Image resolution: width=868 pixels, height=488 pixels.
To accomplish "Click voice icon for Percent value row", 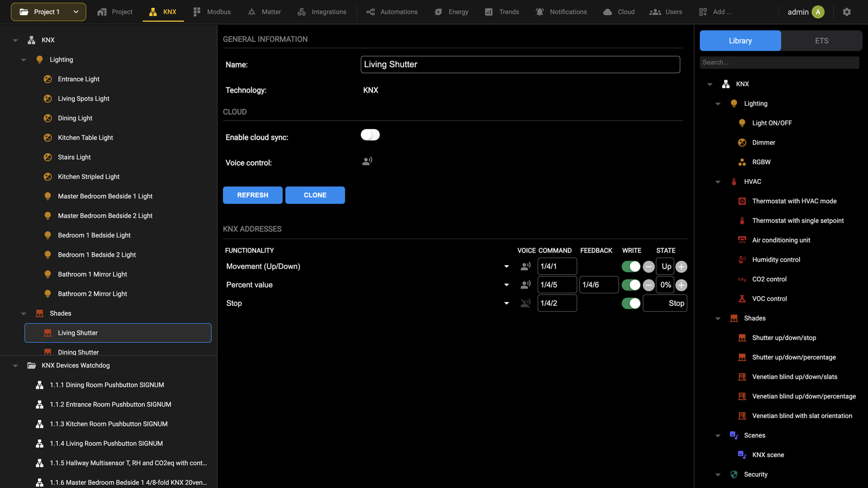I will tap(525, 285).
